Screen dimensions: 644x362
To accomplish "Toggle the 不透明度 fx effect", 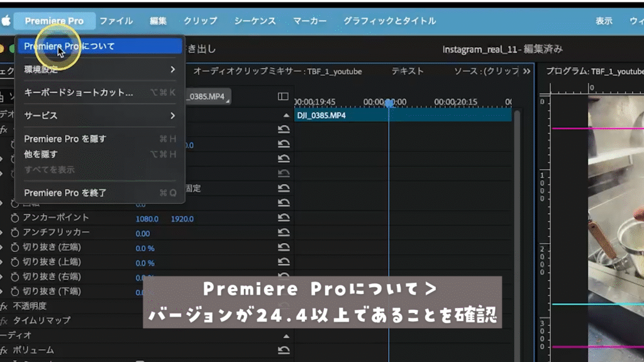I will click(x=4, y=306).
